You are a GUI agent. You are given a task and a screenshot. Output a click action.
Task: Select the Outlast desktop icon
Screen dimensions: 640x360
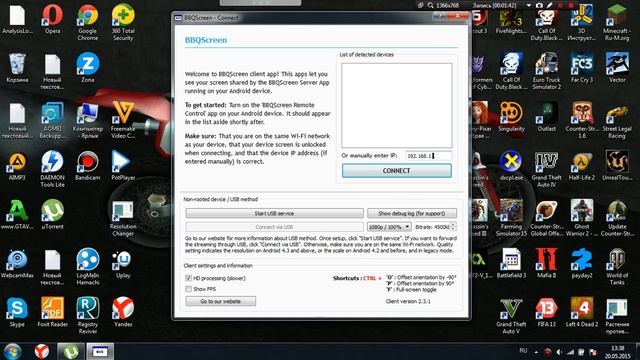point(547,117)
